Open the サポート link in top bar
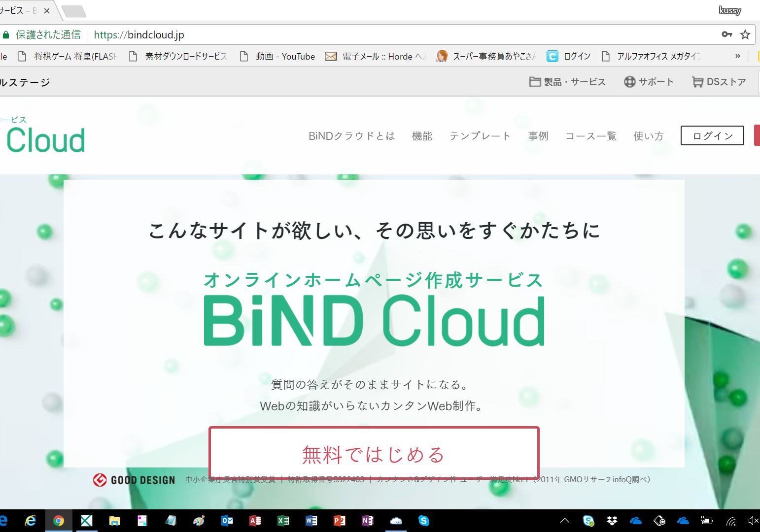 [x=649, y=82]
